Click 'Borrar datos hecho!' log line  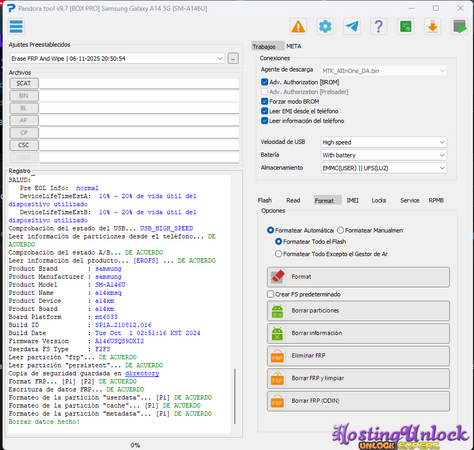(44, 422)
